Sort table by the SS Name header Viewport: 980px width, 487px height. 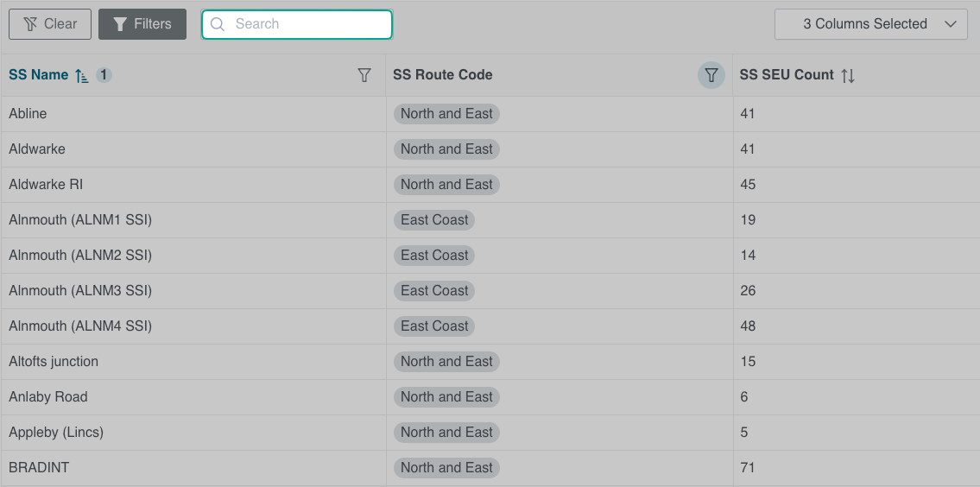[x=39, y=75]
